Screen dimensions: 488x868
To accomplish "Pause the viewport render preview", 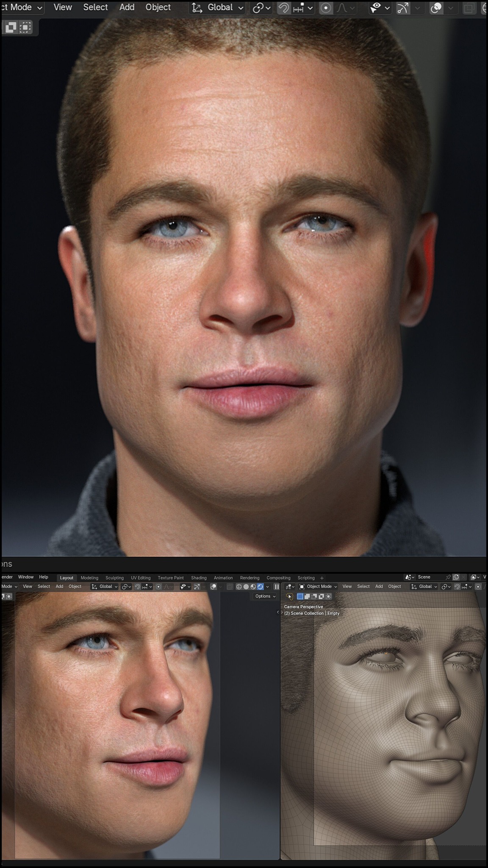I will (277, 587).
